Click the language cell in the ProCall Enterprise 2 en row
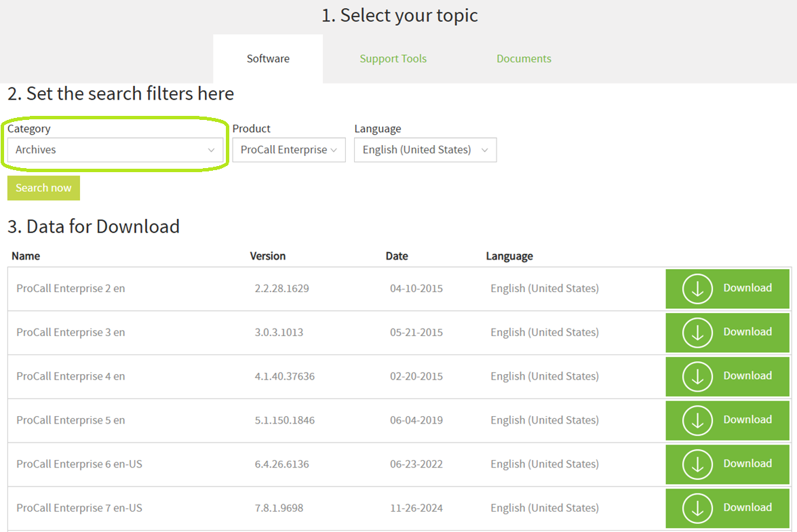Viewport: 797px width, 532px height. pyautogui.click(x=545, y=288)
